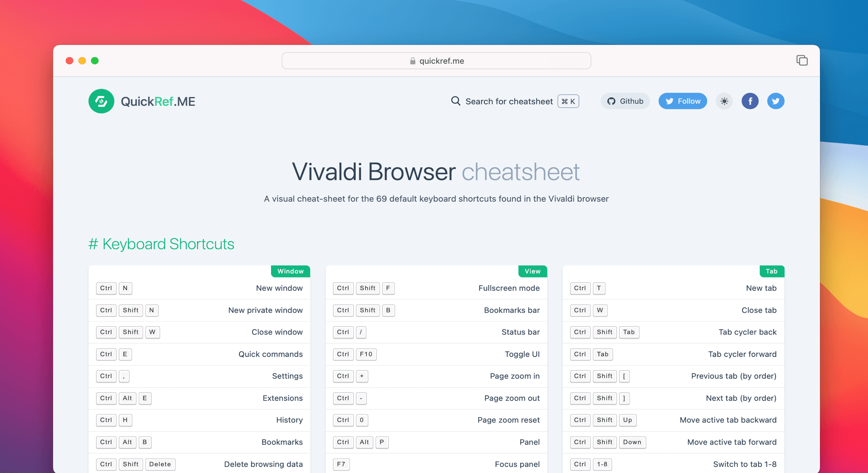
Task: Expand the search cheatsheet dropdown
Action: (514, 101)
